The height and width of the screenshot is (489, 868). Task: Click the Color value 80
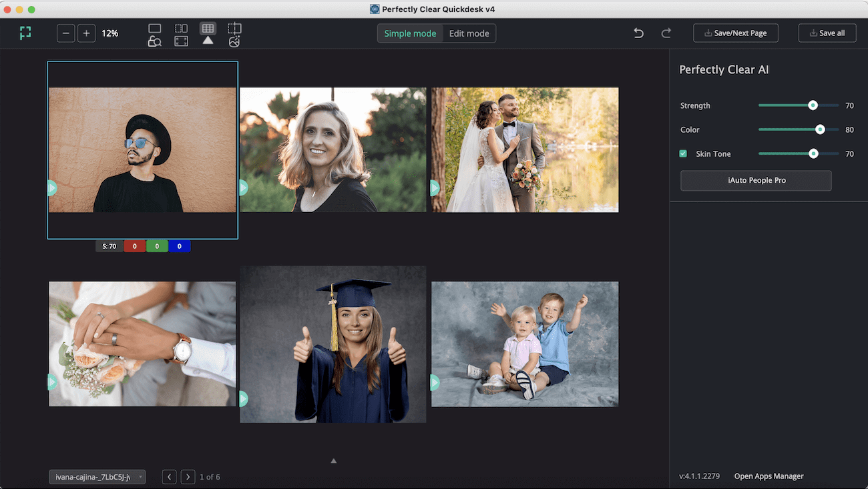(849, 129)
